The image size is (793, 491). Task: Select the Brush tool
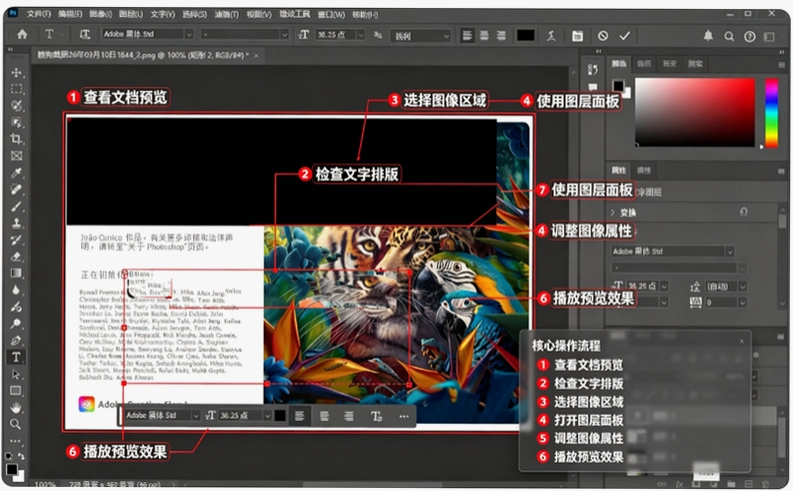click(x=16, y=206)
